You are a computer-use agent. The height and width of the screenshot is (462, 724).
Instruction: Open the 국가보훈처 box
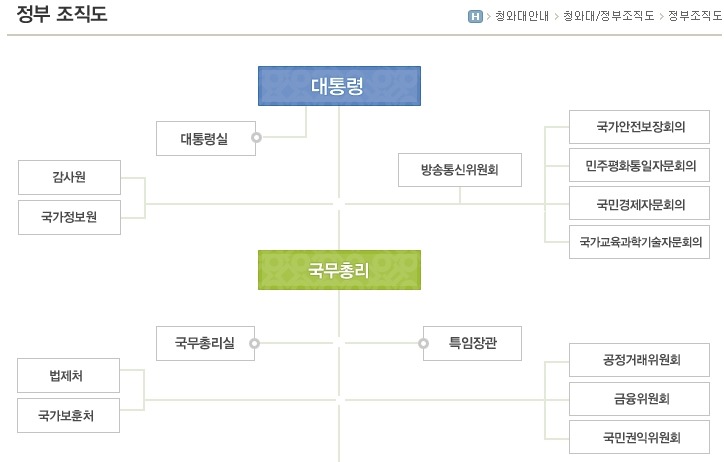click(69, 415)
